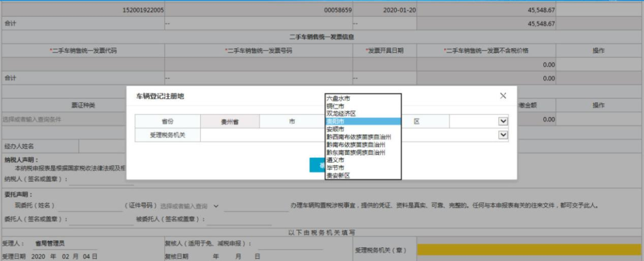Click the 发票开具日期 column header
This screenshot has width=644, height=261.
tap(385, 51)
